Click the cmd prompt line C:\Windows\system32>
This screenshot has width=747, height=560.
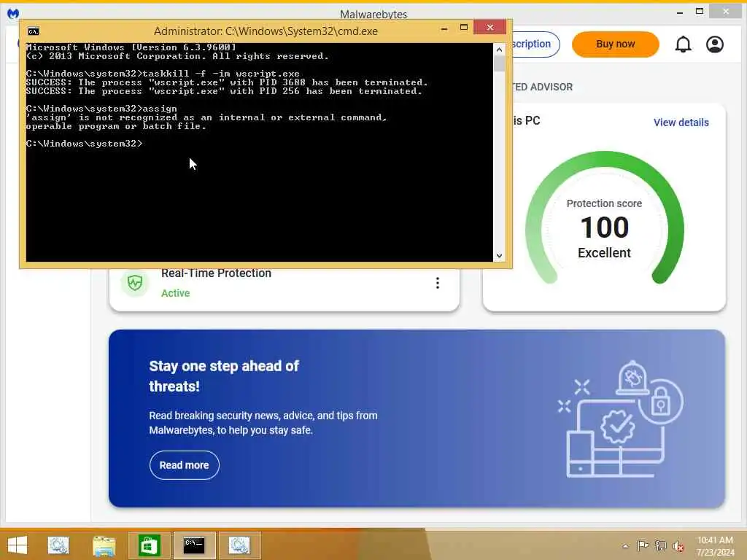(85, 144)
